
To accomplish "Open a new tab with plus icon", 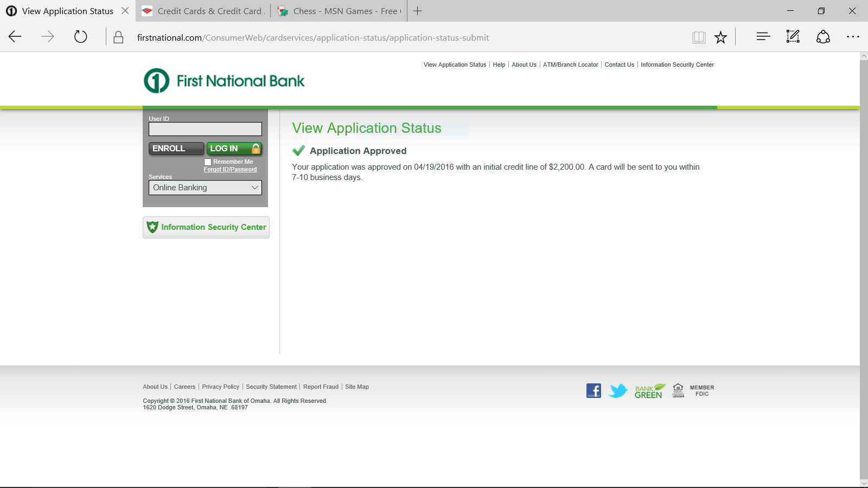I will 417,11.
